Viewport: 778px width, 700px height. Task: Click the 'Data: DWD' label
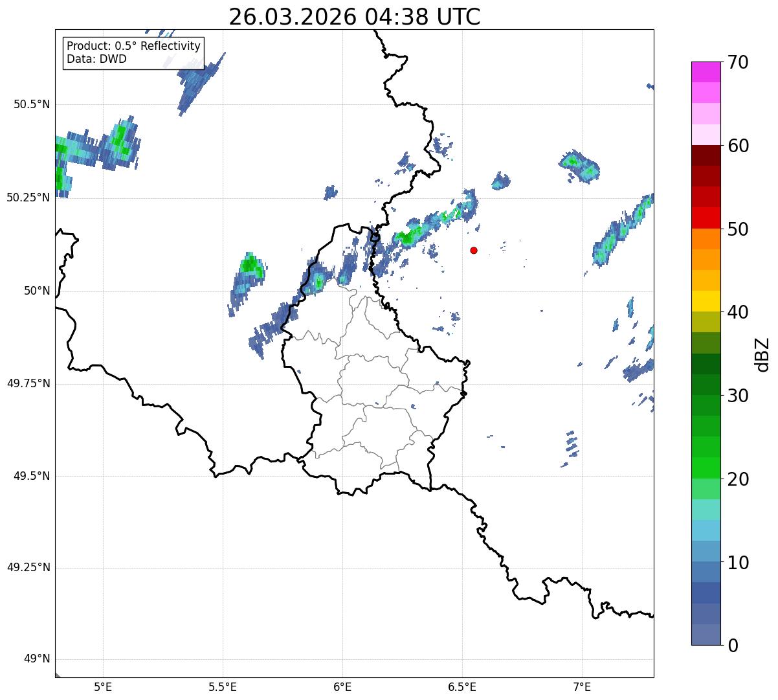tap(96, 60)
